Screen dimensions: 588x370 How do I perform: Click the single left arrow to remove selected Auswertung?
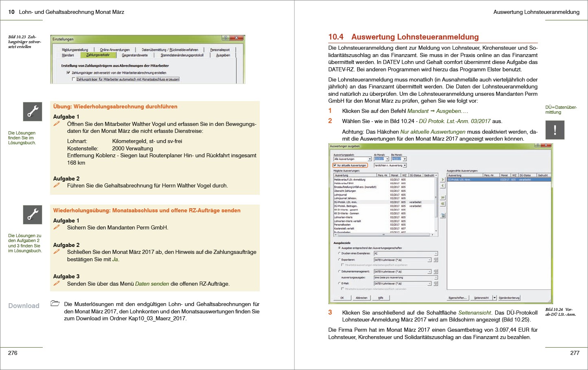tap(443, 186)
